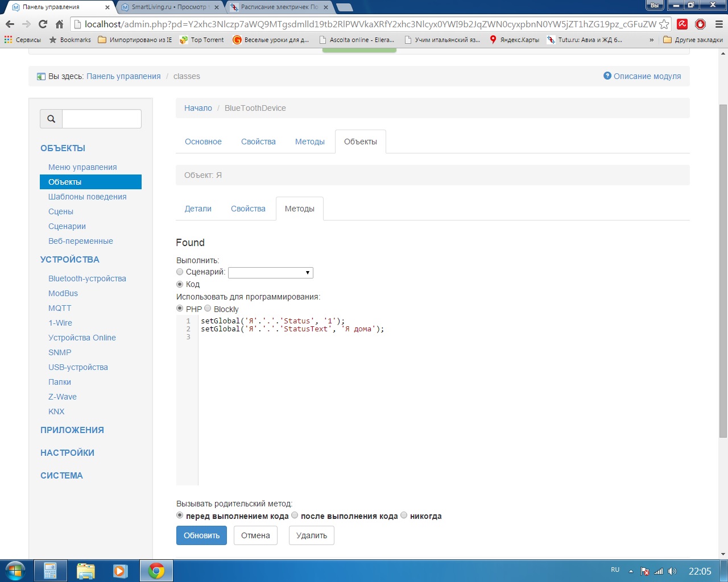The height and width of the screenshot is (582, 728).
Task: Open the Windows Start menu
Action: [x=15, y=571]
